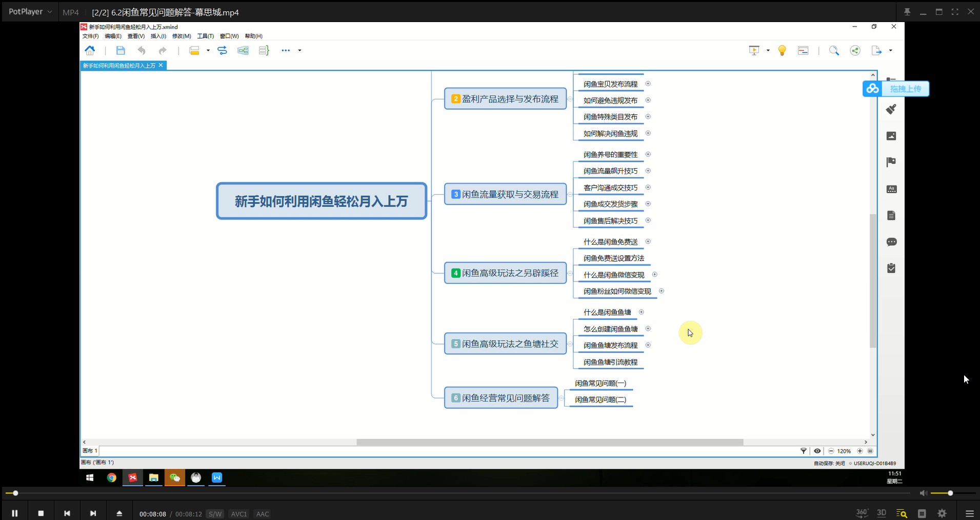The image size is (980, 520).
Task: Open the notes side panel icon
Action: [x=891, y=215]
